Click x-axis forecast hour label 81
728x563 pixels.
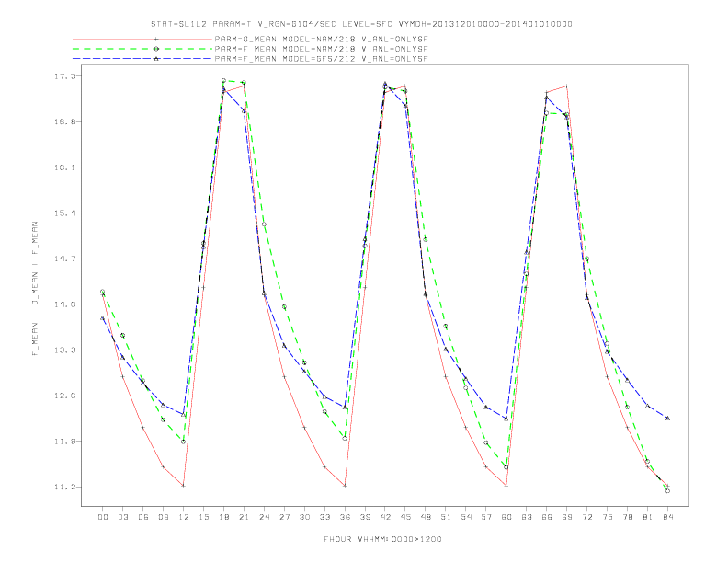[x=648, y=517]
